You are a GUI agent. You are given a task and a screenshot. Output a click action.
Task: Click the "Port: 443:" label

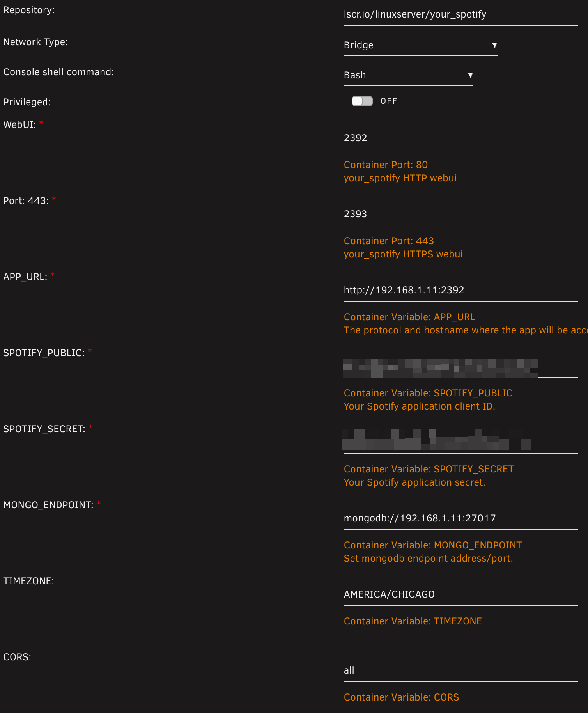click(26, 201)
